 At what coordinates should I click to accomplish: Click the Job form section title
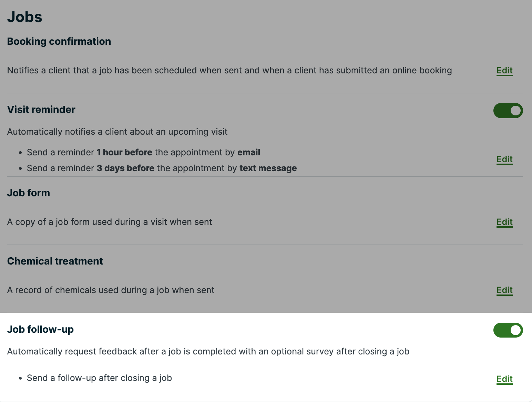click(x=29, y=193)
